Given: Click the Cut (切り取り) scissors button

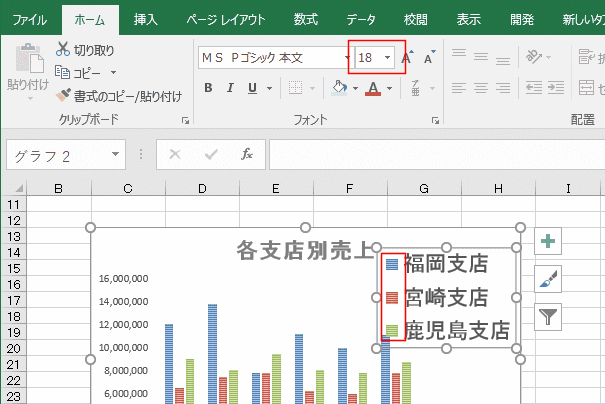Looking at the screenshot, I should tap(64, 49).
